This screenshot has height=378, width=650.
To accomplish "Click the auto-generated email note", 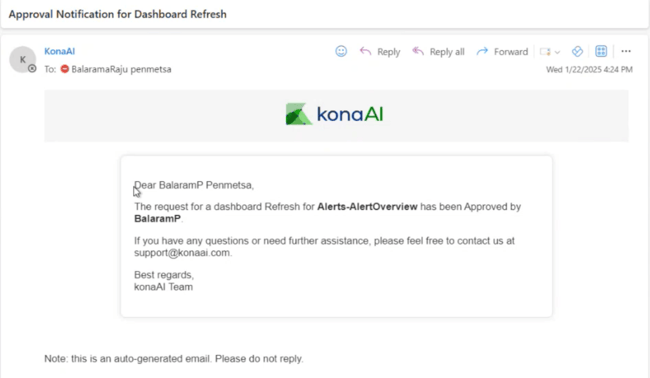I will click(x=174, y=359).
